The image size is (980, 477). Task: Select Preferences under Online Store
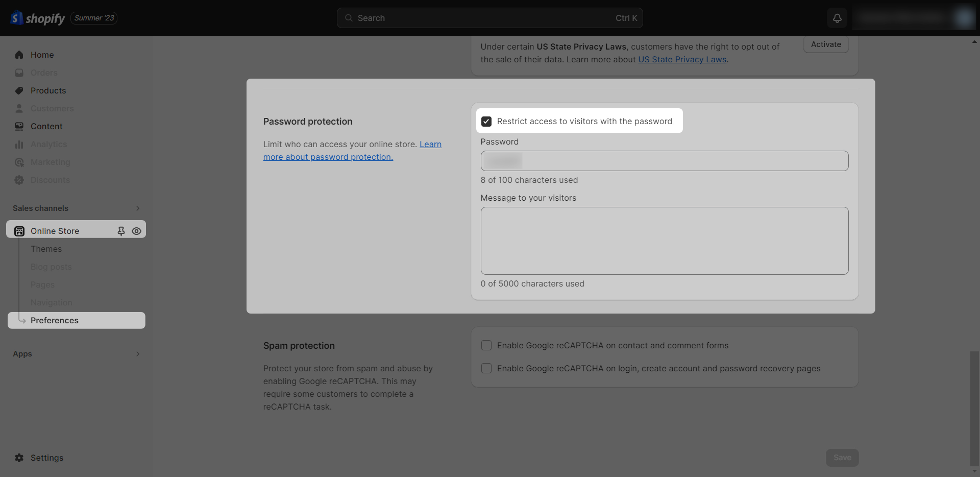point(77,320)
